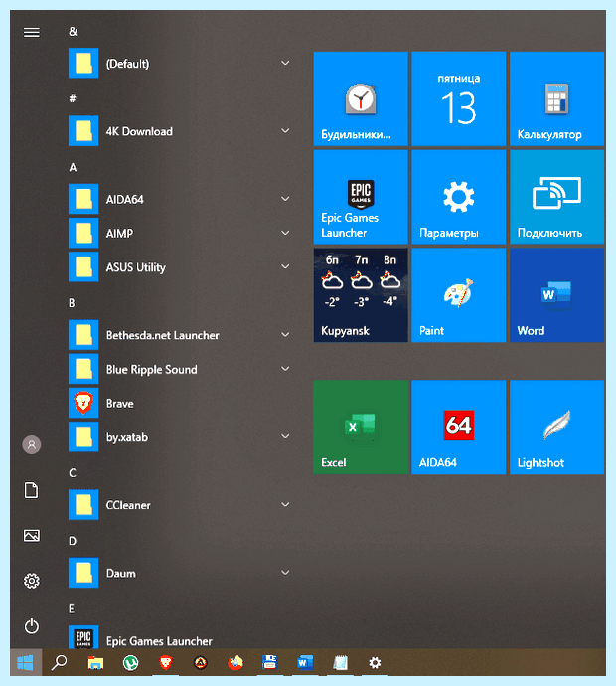Open the AIMP orange triangle taskbar icon
The image size is (616, 686).
[201, 663]
